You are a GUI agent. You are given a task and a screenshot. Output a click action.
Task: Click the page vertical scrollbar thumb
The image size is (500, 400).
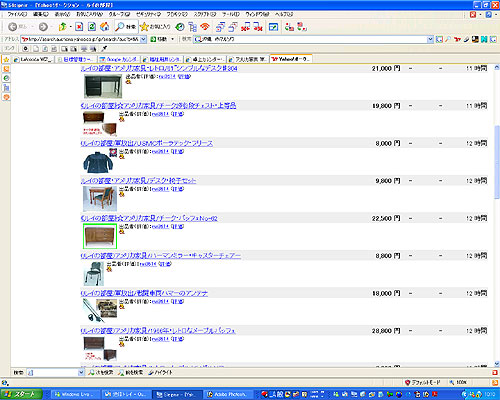(497, 163)
